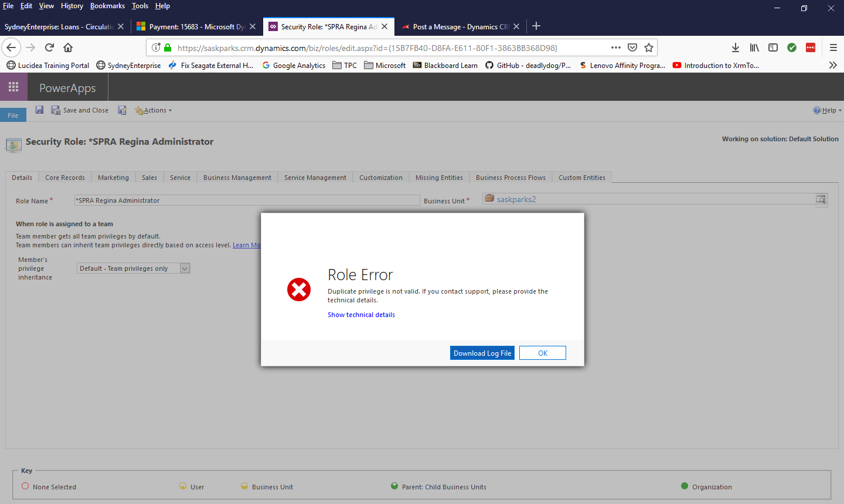This screenshot has width=844, height=504.
Task: Open the Help dropdown
Action: (x=827, y=110)
